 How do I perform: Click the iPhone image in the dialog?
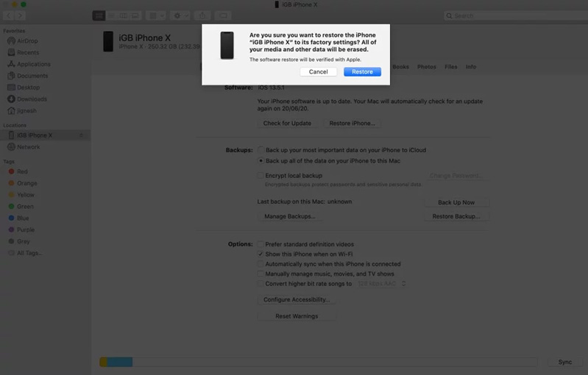pyautogui.click(x=227, y=46)
